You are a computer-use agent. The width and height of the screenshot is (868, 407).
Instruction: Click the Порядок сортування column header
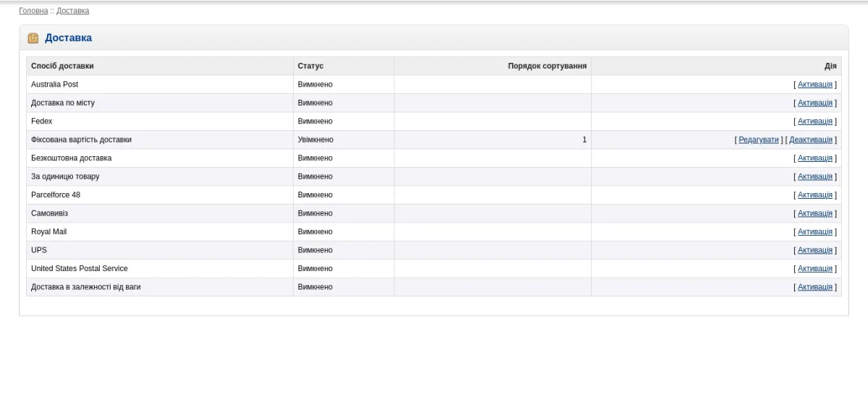[547, 66]
